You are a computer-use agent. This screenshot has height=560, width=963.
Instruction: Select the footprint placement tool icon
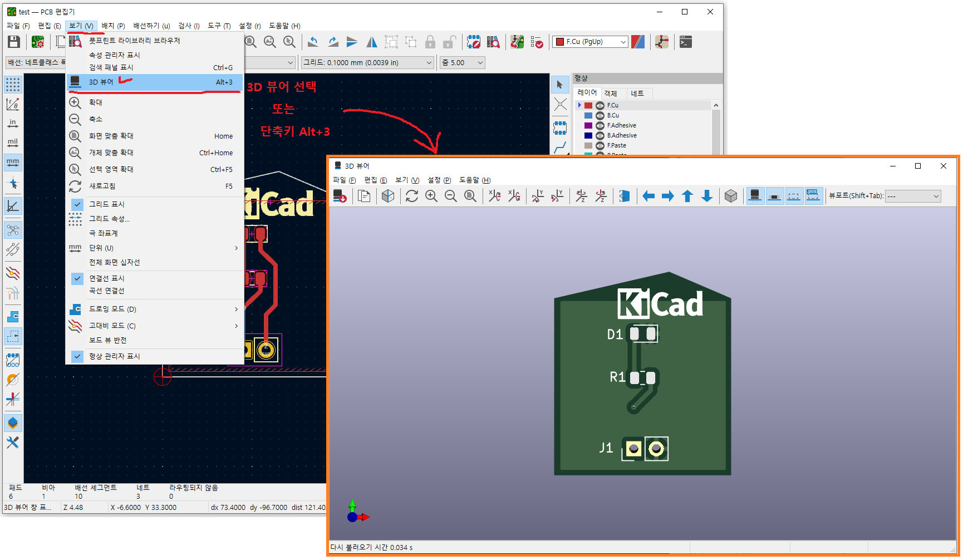coord(560,127)
